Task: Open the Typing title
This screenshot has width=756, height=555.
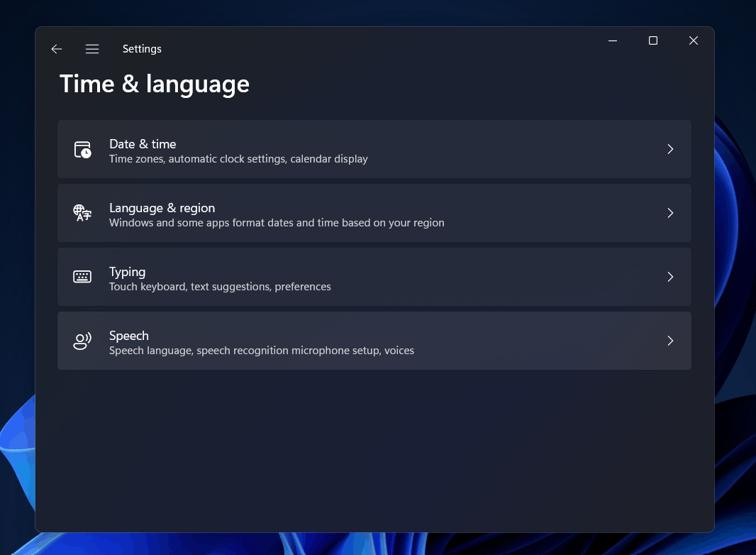Action: 127,273
